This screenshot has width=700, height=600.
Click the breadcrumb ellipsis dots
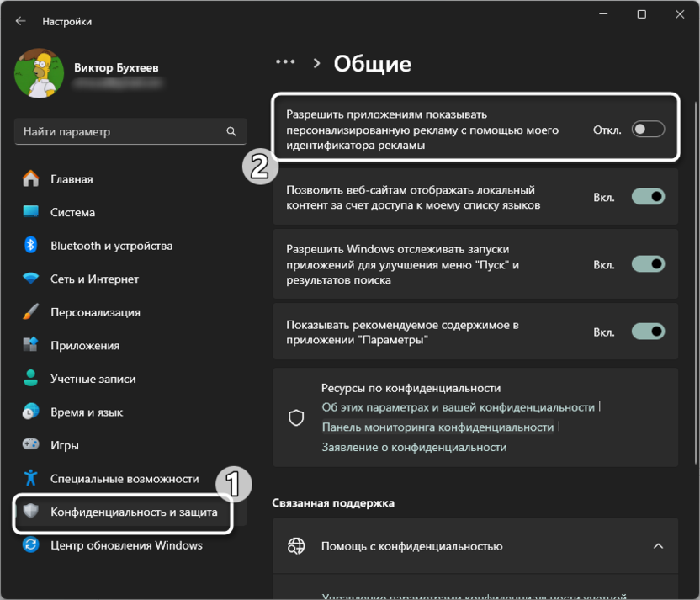coord(285,61)
